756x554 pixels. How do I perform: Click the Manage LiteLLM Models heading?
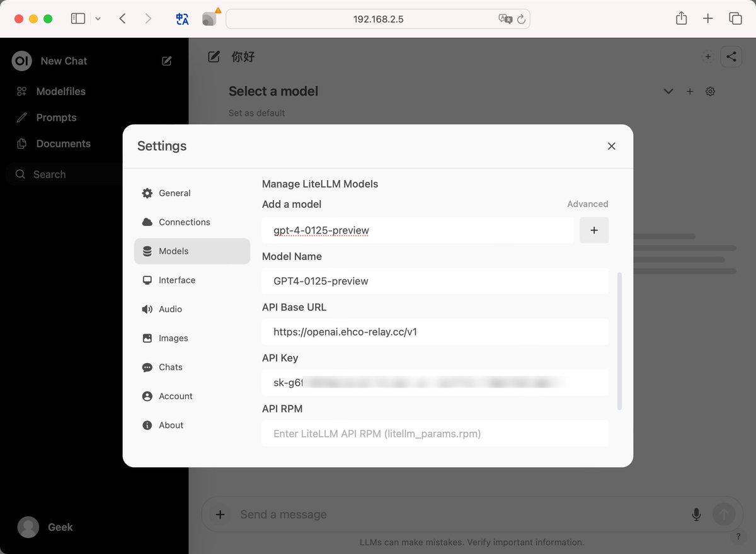tap(320, 184)
